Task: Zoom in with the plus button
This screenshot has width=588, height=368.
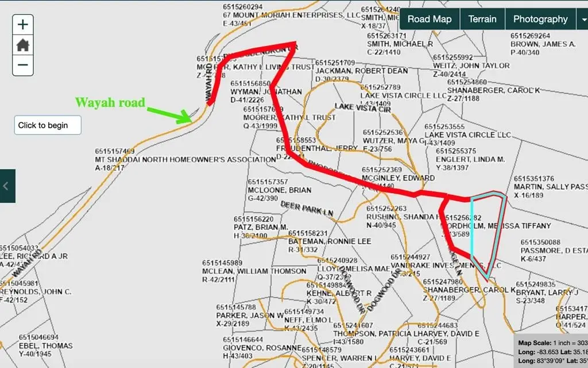Action: 23,25
